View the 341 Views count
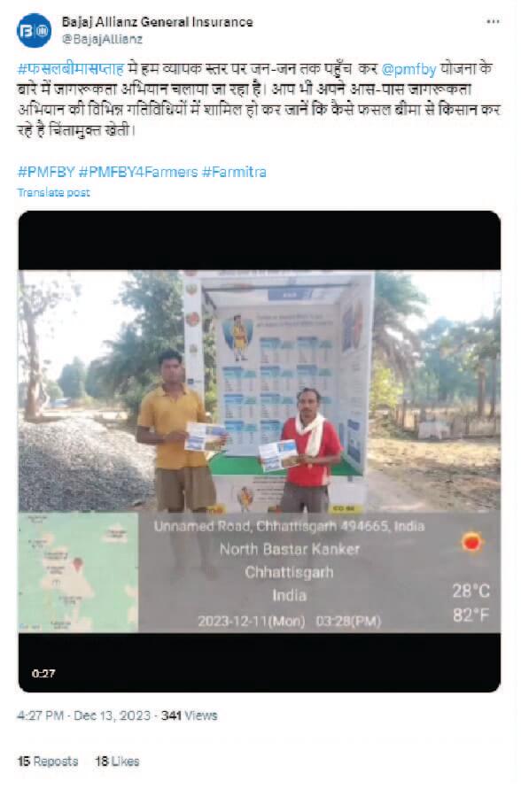The width and height of the screenshot is (521, 812). (190, 715)
